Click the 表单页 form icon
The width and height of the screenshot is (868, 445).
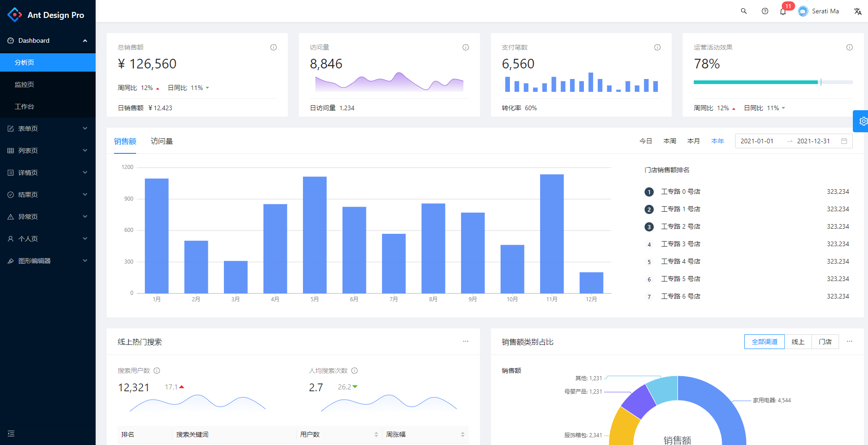point(11,129)
